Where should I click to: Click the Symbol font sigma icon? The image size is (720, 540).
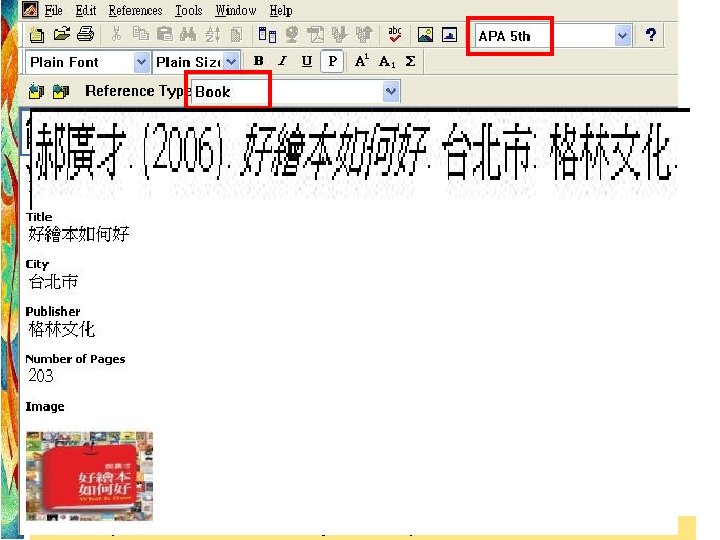tap(410, 61)
